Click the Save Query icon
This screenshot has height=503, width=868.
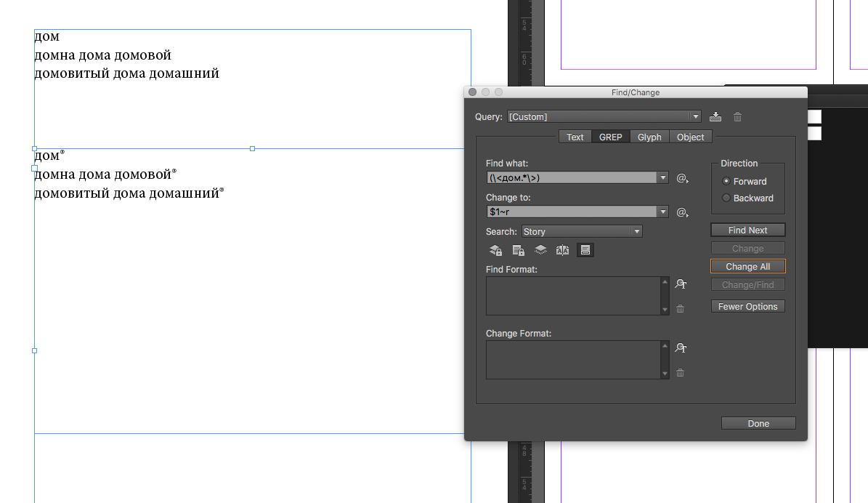point(715,117)
